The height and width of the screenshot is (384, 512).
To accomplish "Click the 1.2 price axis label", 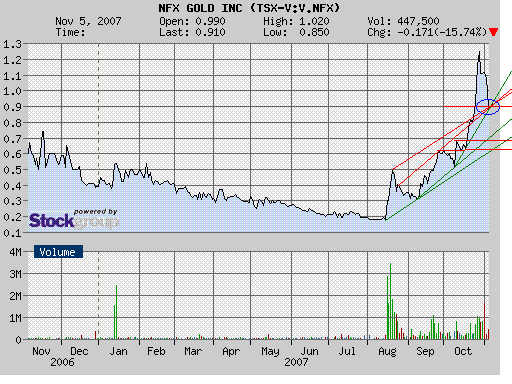I will coord(12,60).
